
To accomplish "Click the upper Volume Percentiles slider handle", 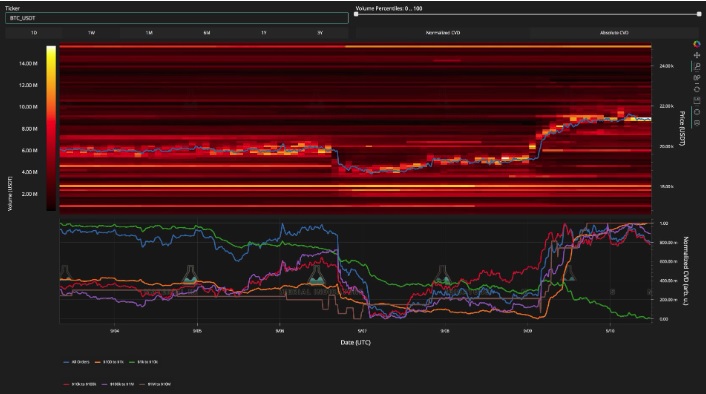I will tap(699, 14).
